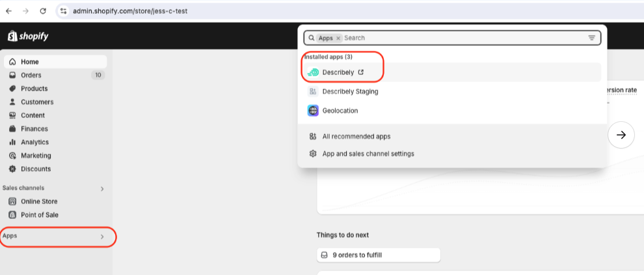644x275 pixels.
Task: Click the Describely Staging icon
Action: (313, 91)
